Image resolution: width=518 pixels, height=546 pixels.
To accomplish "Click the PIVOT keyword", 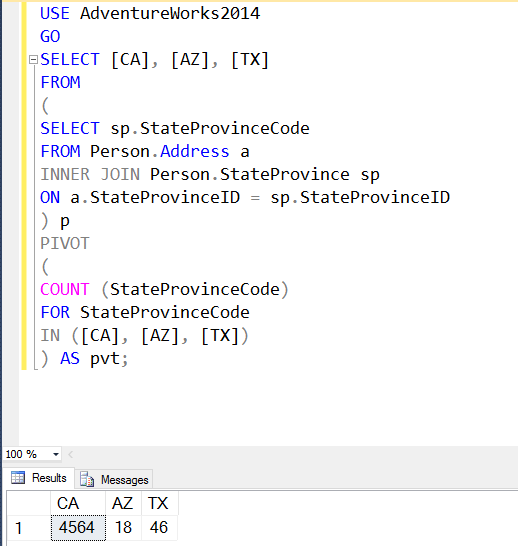I will (65, 243).
